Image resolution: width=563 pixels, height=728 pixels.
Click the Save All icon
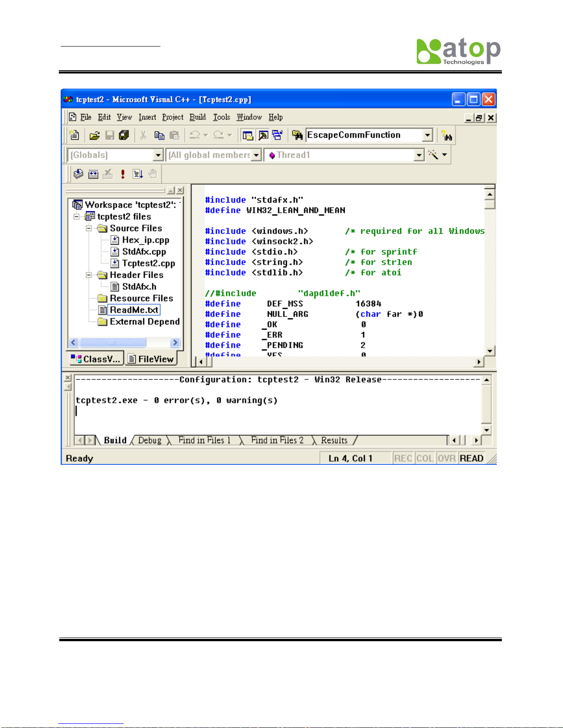click(x=124, y=135)
